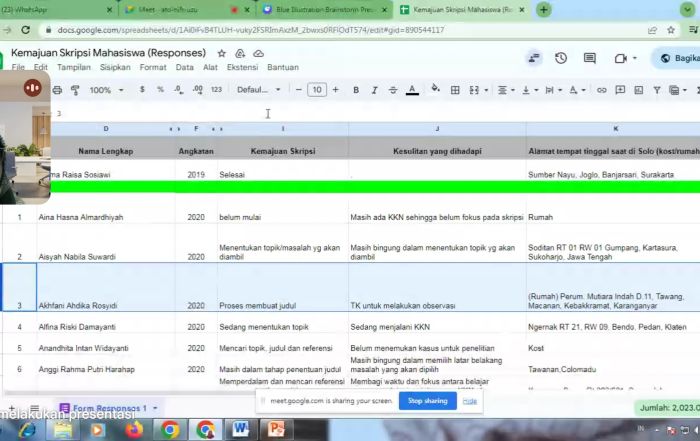This screenshot has width=700, height=441.
Task: Click the print icon in toolbar
Action: tap(57, 90)
